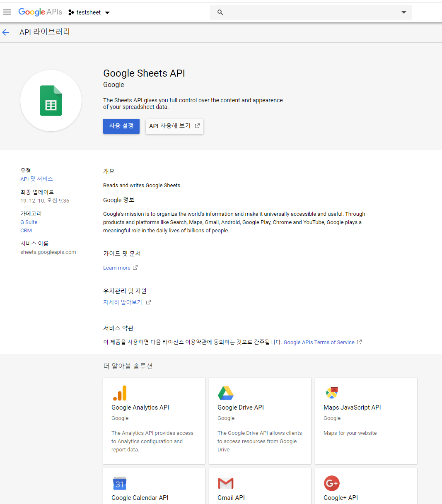Click the Google Calendar API icon

coord(120,483)
